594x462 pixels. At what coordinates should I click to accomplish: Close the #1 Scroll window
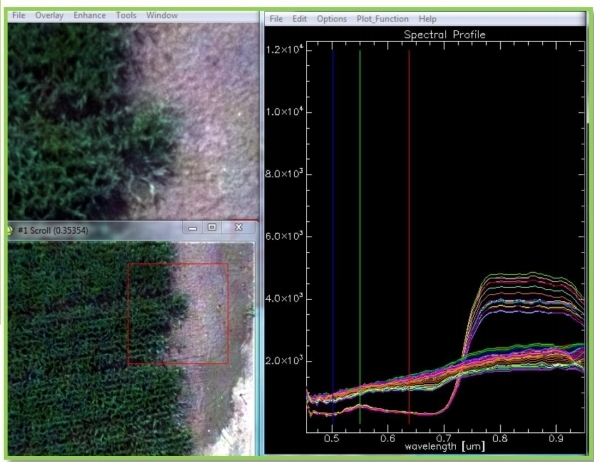coord(238,227)
